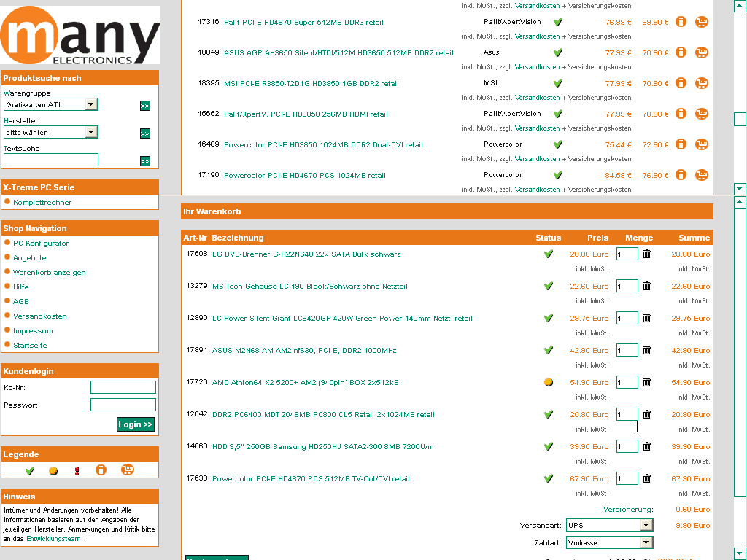Click product list scrollbar down arrow
Viewport: 747px width, 560px height.
(x=740, y=189)
